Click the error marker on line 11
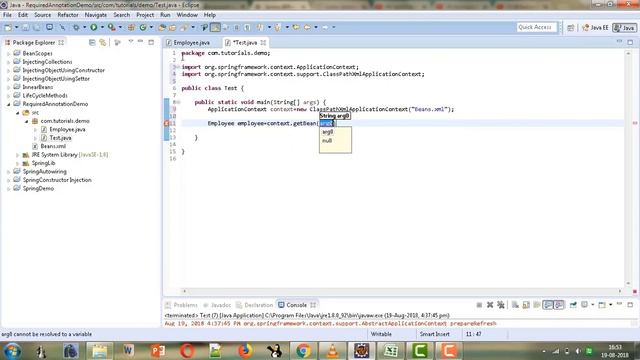640x360 pixels. (167, 123)
